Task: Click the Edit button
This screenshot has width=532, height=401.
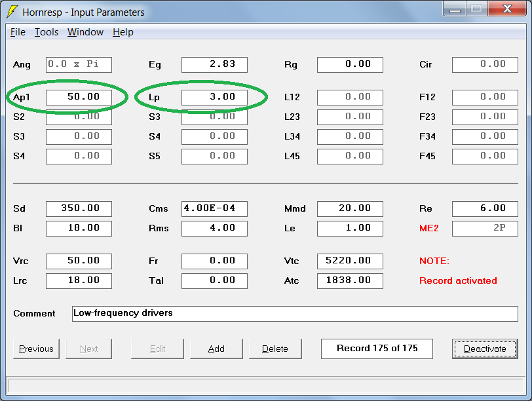Action: point(157,349)
